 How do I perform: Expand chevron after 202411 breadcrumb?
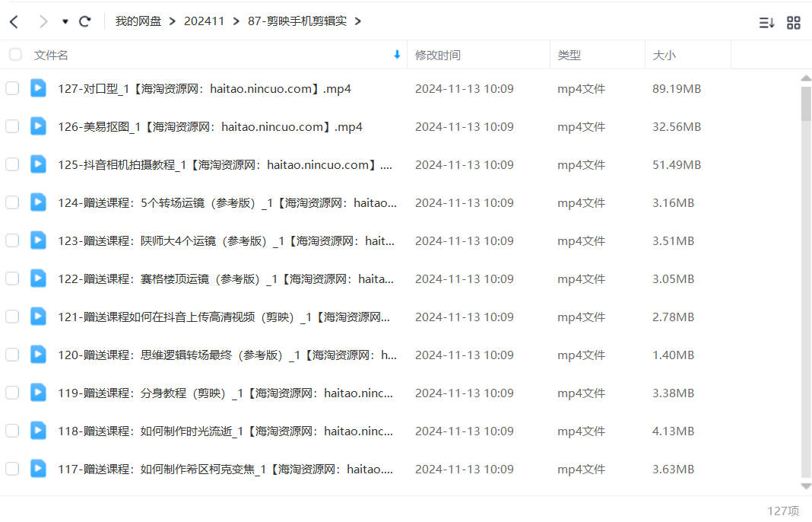pos(236,21)
